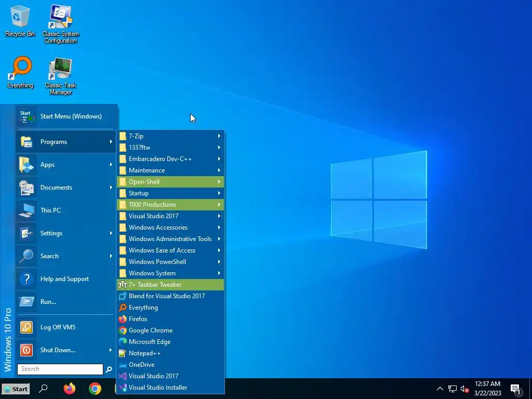Image resolution: width=532 pixels, height=399 pixels.
Task: Click the Help and Support label
Action: (x=64, y=279)
